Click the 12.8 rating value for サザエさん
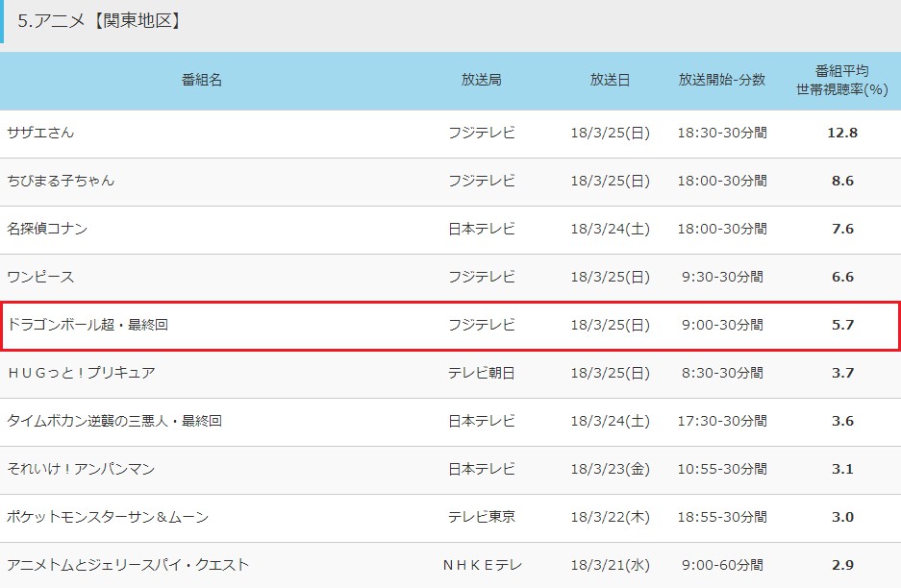Image resolution: width=901 pixels, height=588 pixels. [841, 133]
